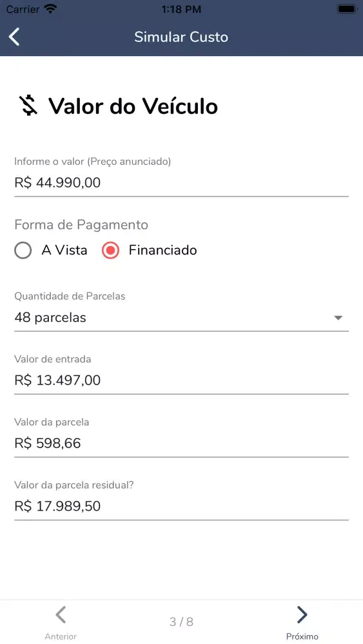The height and width of the screenshot is (644, 363).
Task: Tap the crossed dollar sign icon
Action: (x=29, y=106)
